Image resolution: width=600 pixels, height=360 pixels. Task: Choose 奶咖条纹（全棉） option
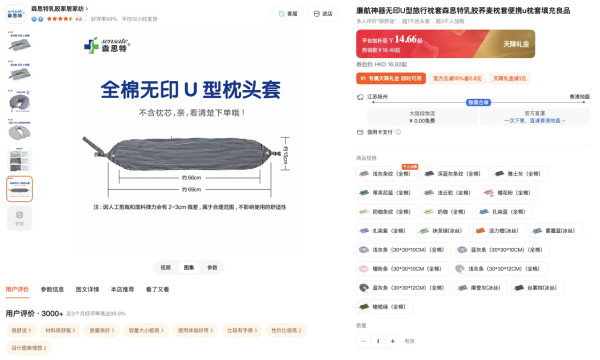pyautogui.click(x=387, y=212)
